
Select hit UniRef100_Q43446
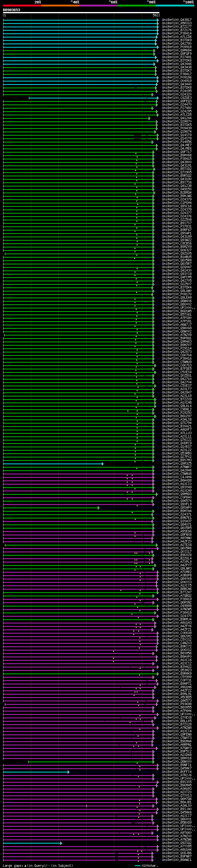point(177,64)
